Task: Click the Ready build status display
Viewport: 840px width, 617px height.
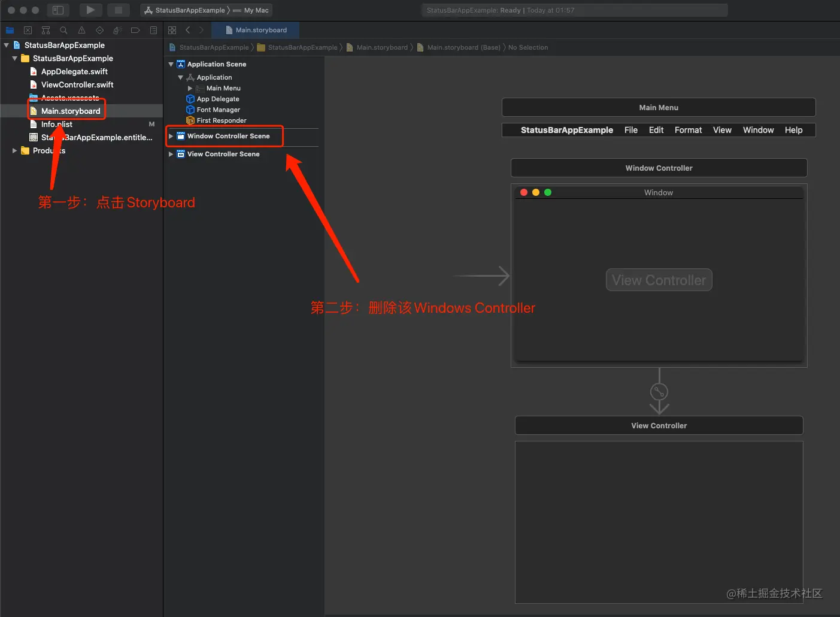Action: click(x=575, y=10)
